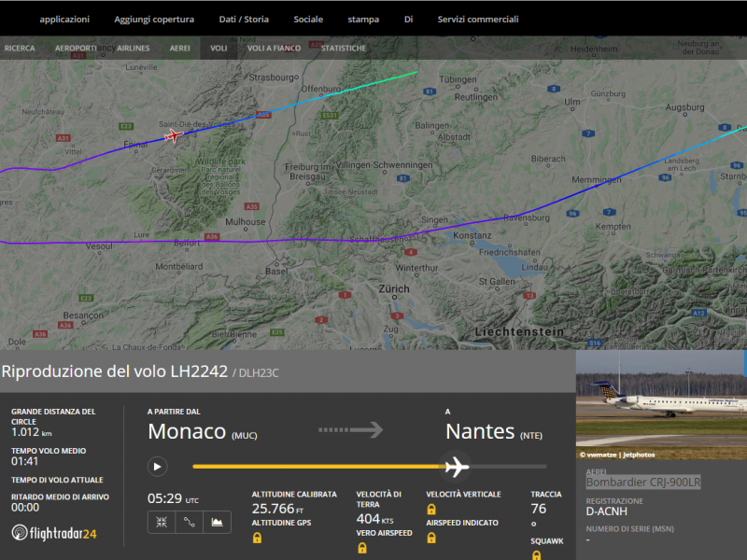Click the 01:41 average flight time
Screen dimensions: 747x560
point(25,461)
